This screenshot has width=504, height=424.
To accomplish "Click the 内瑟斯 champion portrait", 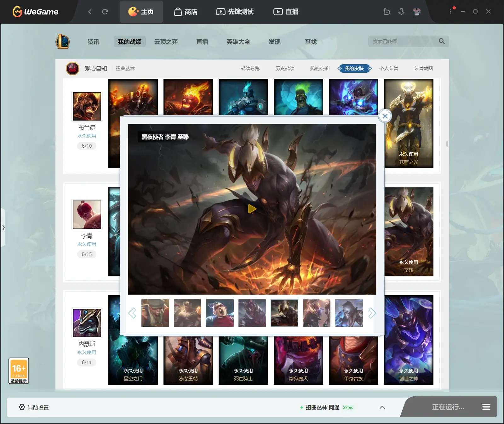I will click(x=87, y=323).
